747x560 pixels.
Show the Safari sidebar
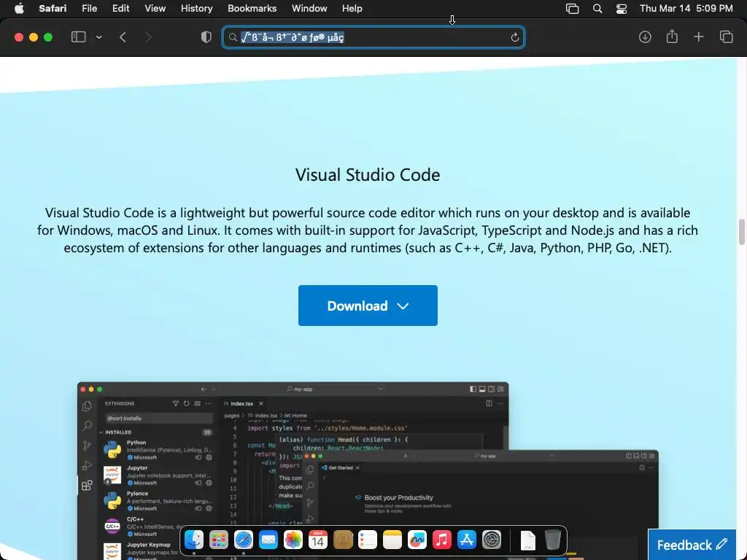pos(78,37)
